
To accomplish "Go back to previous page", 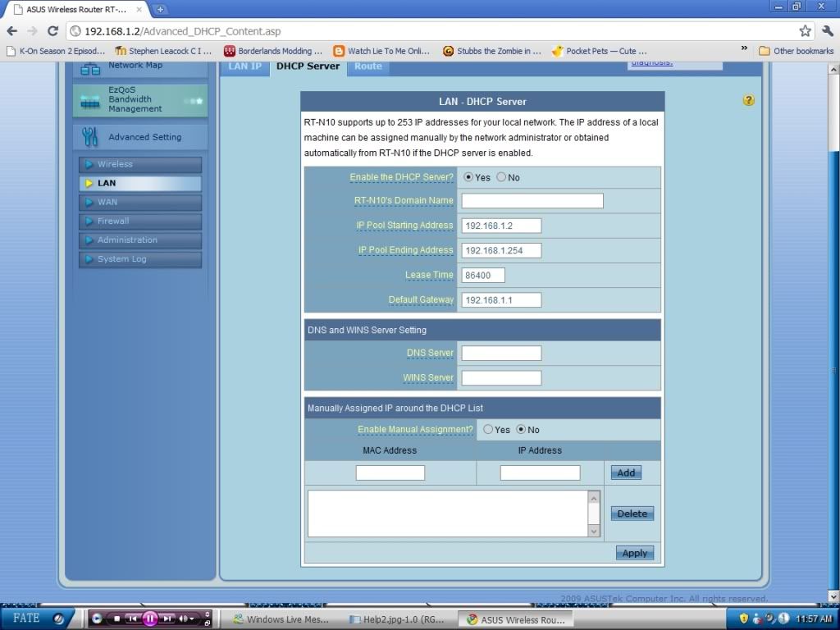I will pos(11,31).
